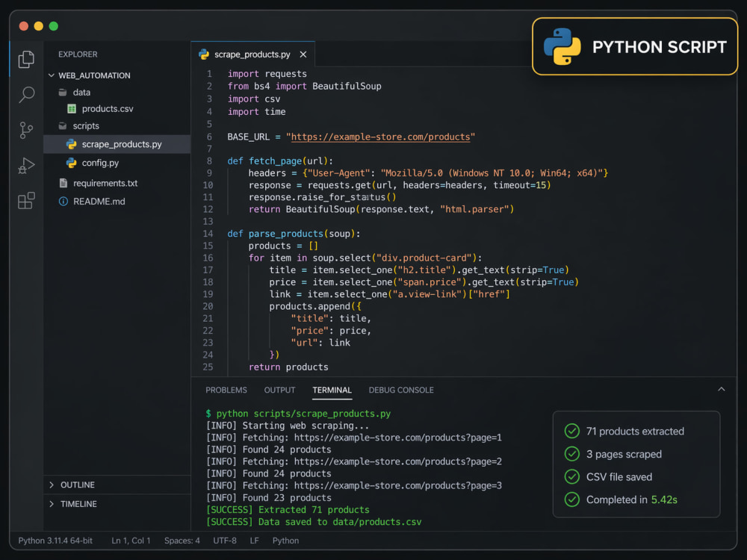Click the checkmark beside 71 products extracted
The image size is (747, 560).
[571, 431]
